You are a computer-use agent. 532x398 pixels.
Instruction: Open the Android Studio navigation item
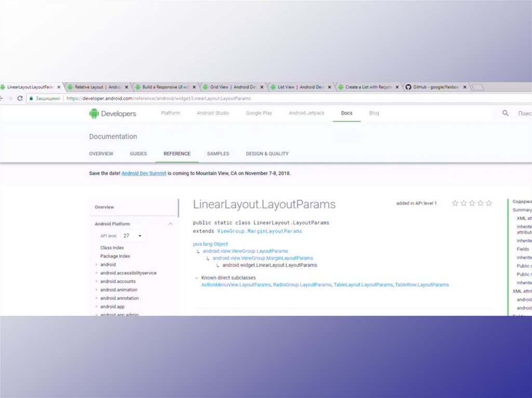click(x=213, y=113)
